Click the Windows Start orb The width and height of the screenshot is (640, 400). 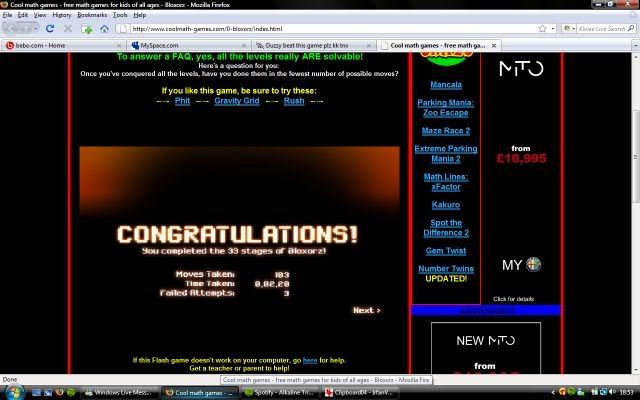[x=12, y=391]
